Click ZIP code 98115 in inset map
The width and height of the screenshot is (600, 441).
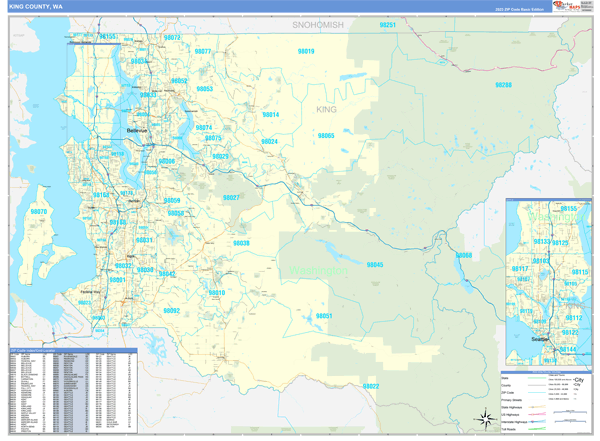[580, 272]
